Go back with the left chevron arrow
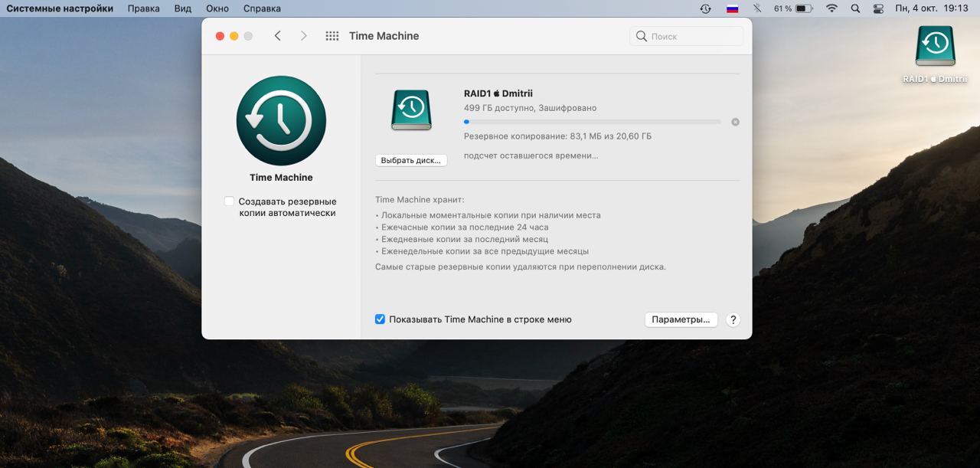The height and width of the screenshot is (468, 980). pos(277,36)
